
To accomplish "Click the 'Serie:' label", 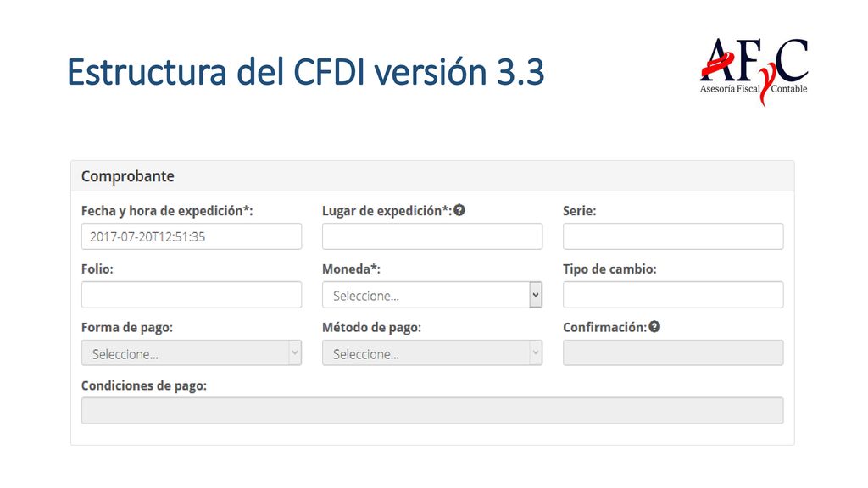I will pyautogui.click(x=580, y=211).
